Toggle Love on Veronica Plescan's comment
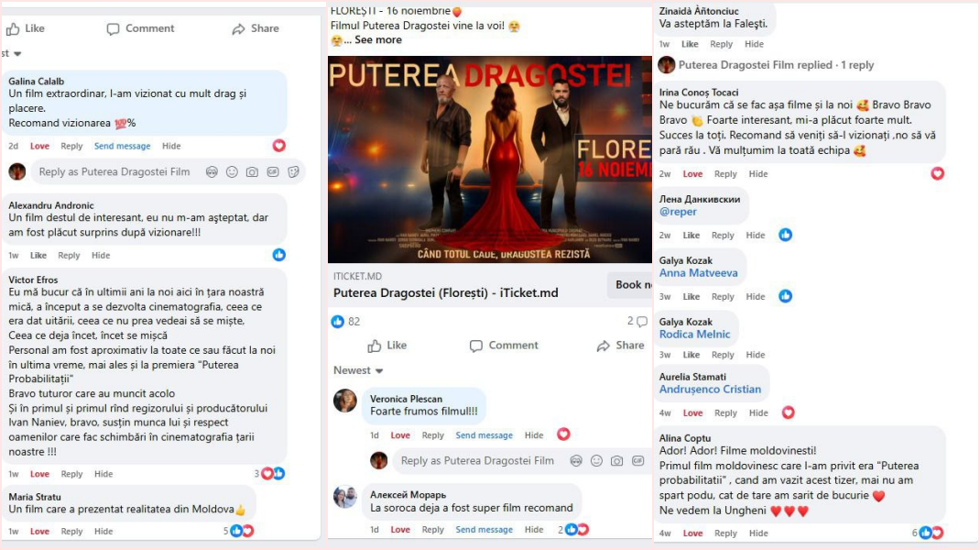Image resolution: width=980 pixels, height=550 pixels. pyautogui.click(x=400, y=435)
